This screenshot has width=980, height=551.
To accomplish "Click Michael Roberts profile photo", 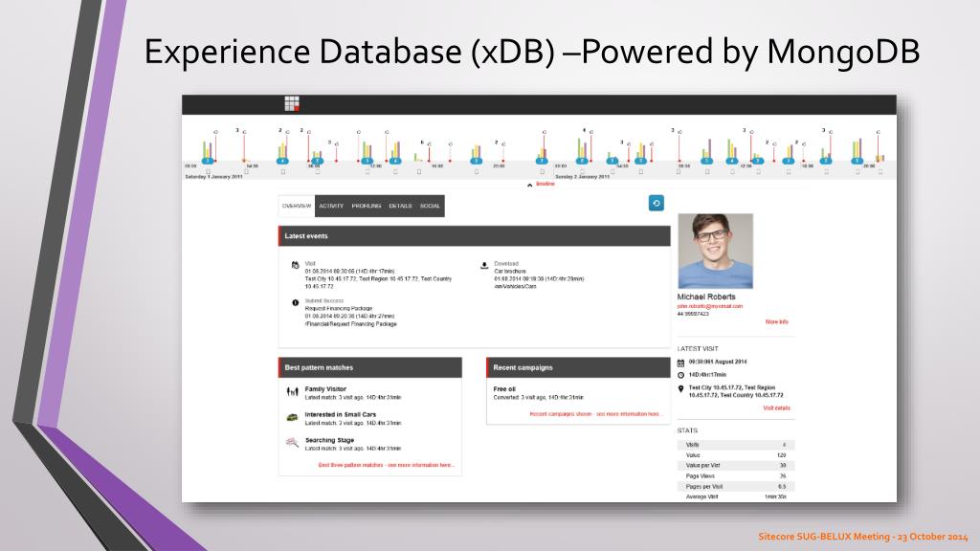I will (x=715, y=252).
